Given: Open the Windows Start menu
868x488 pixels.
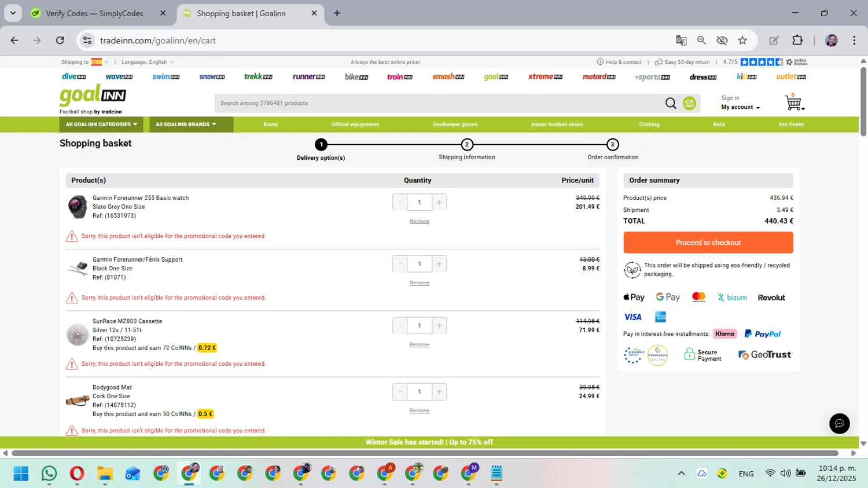Looking at the screenshot, I should (21, 474).
